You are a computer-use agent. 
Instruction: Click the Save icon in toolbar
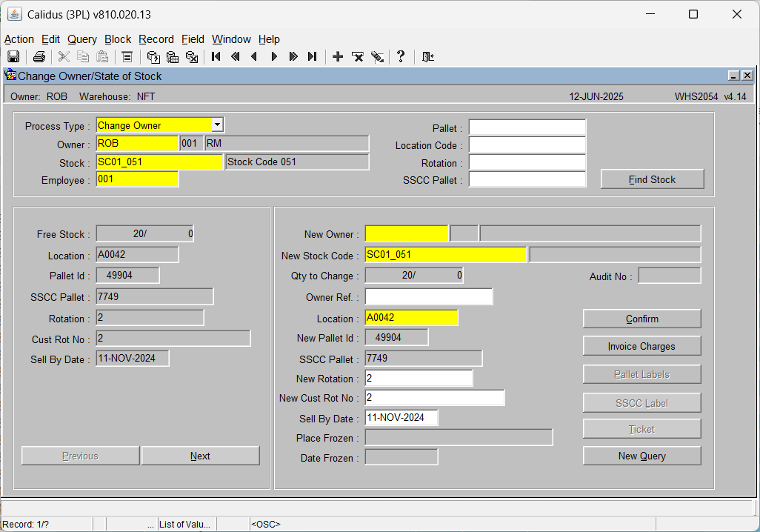click(x=13, y=57)
